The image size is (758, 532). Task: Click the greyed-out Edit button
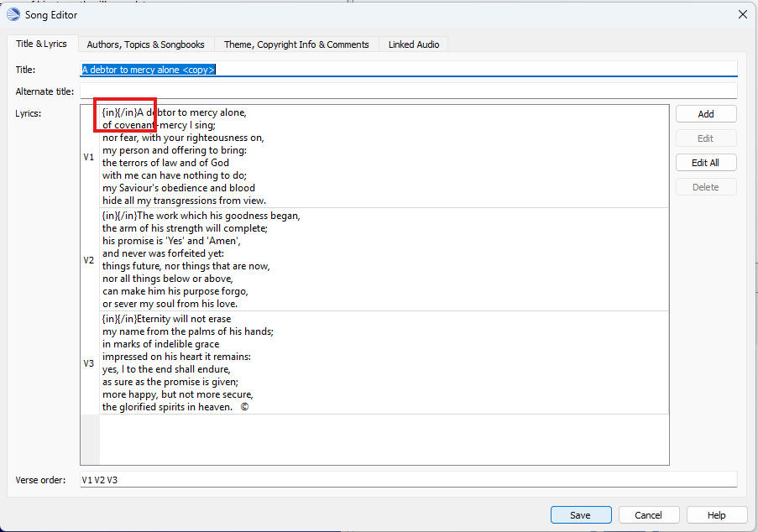[705, 138]
